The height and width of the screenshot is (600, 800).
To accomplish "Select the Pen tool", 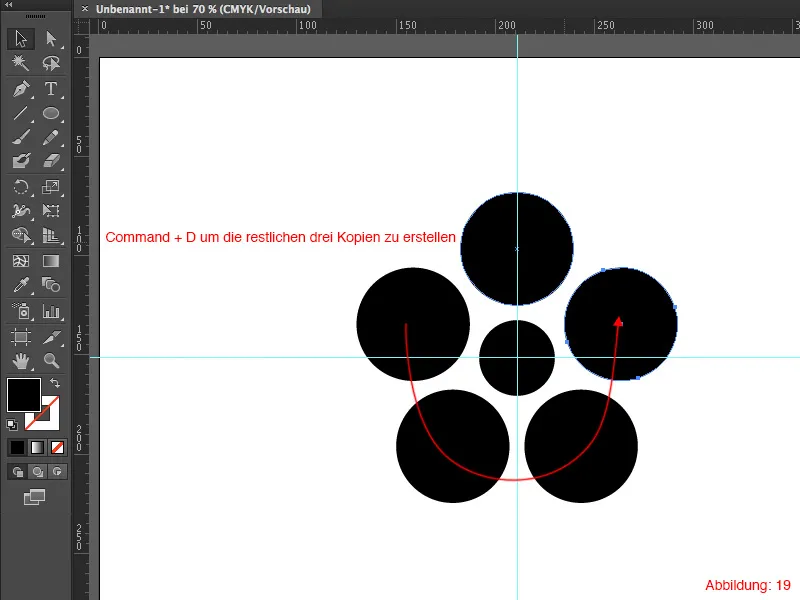I will click(21, 89).
